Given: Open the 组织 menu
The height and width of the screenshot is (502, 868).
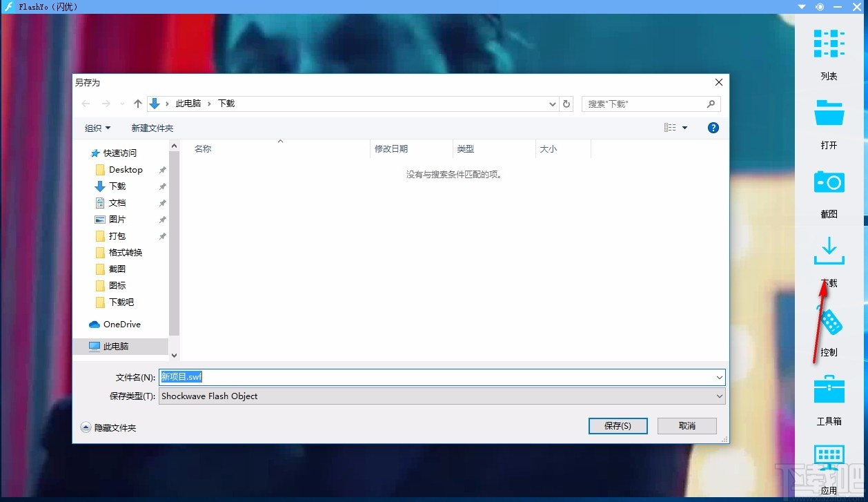Looking at the screenshot, I should tap(97, 127).
